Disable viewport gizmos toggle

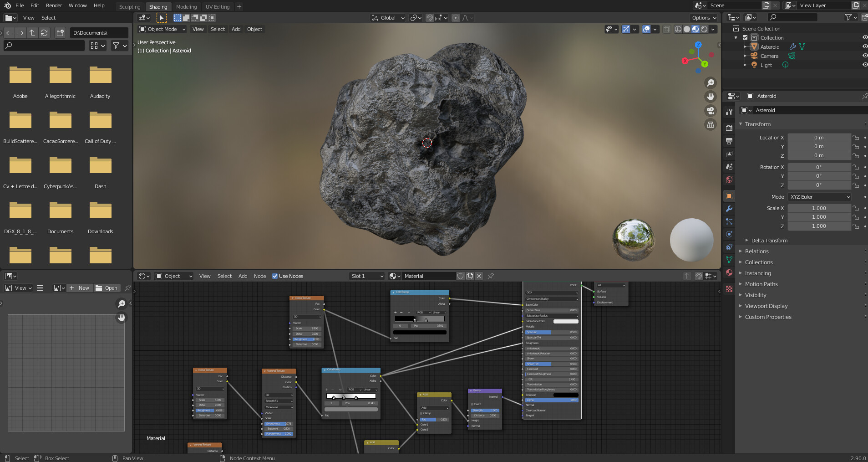tap(626, 29)
